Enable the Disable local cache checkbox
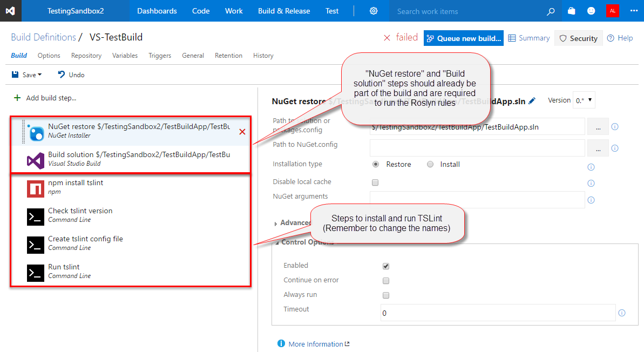Image resolution: width=644 pixels, height=352 pixels. click(x=375, y=182)
